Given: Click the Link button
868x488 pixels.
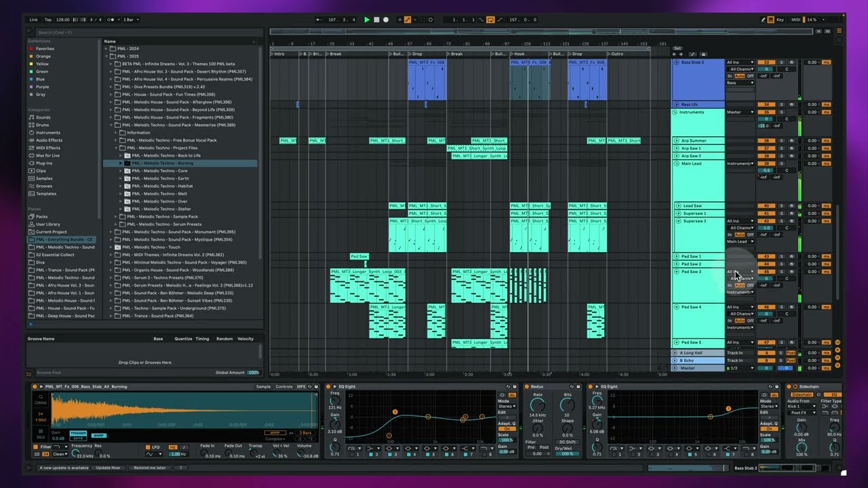Looking at the screenshot, I should pyautogui.click(x=34, y=20).
